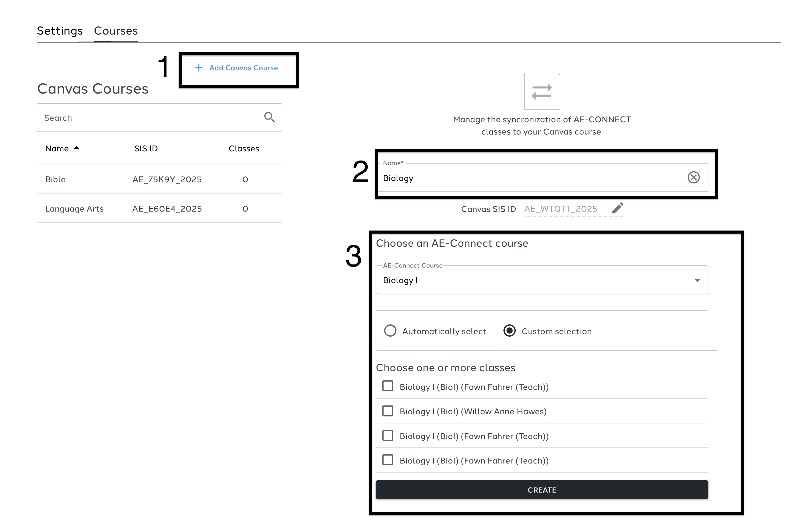Click the plus icon for Add Canvas Course
802x532 pixels.
click(x=199, y=68)
